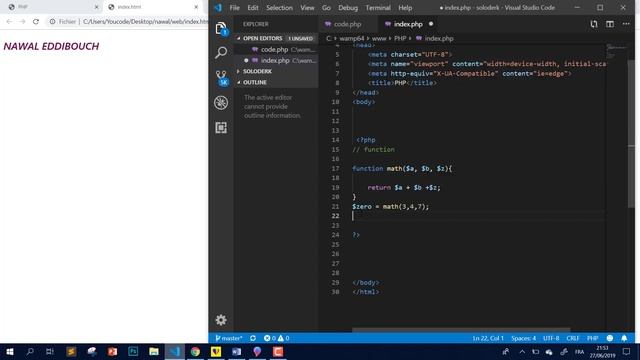Open the File menu

click(x=234, y=7)
